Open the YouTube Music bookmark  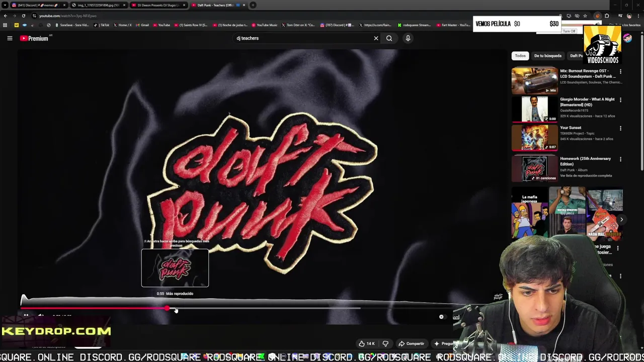[x=265, y=25]
